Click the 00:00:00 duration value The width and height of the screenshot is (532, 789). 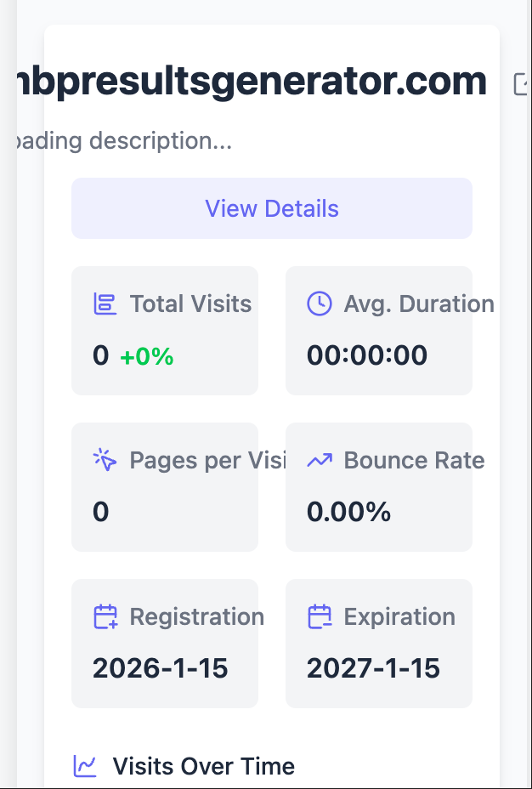pyautogui.click(x=367, y=355)
